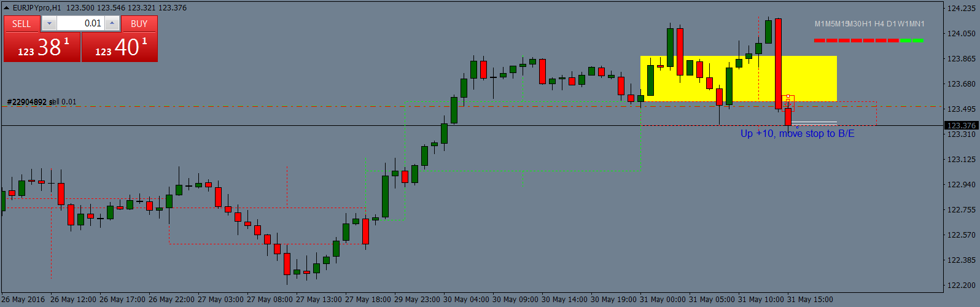This screenshot has width=980, height=307.
Task: Click the green trend bar beneath MN1
Action: tap(917, 41)
